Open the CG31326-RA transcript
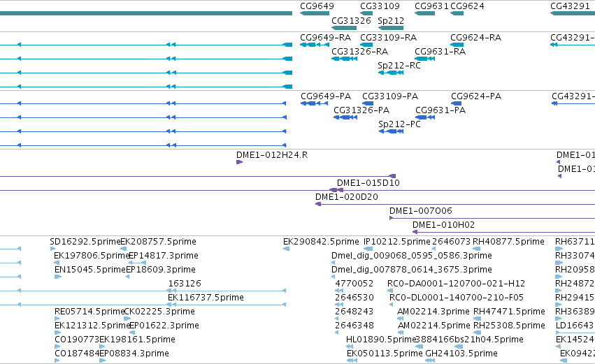The width and height of the screenshot is (595, 364). (360, 52)
